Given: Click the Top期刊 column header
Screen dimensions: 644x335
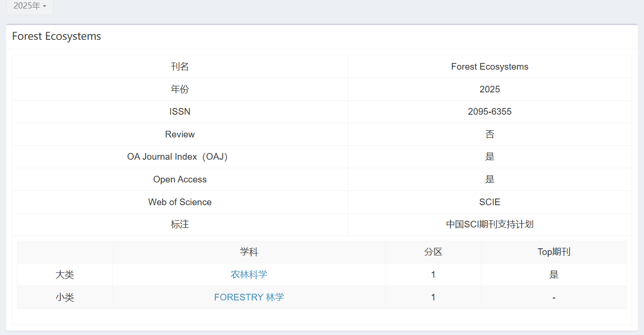Looking at the screenshot, I should tap(553, 252).
